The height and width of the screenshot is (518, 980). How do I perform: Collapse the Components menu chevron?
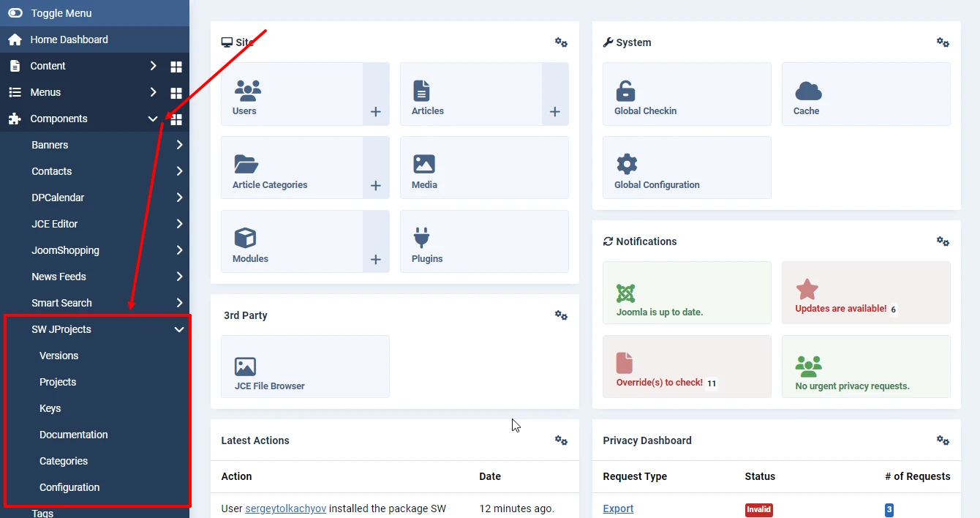pyautogui.click(x=153, y=119)
